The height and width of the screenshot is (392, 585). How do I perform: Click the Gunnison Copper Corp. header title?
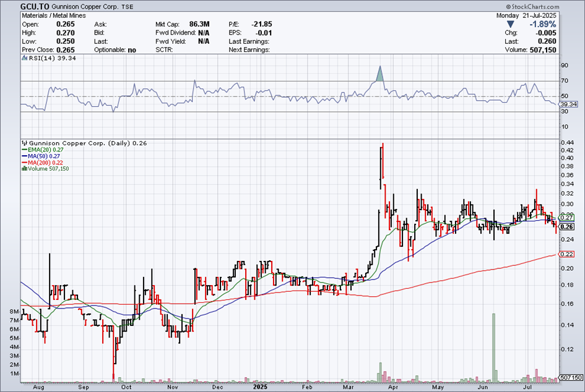(x=85, y=7)
